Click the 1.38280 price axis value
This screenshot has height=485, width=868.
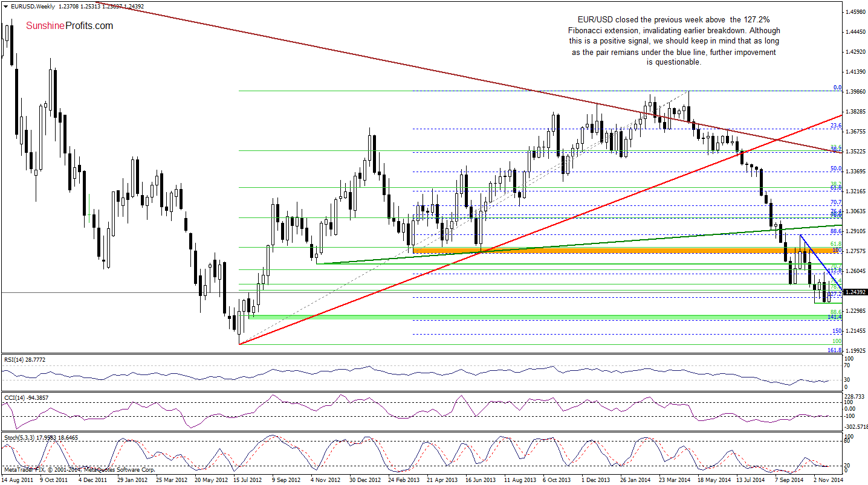point(855,112)
